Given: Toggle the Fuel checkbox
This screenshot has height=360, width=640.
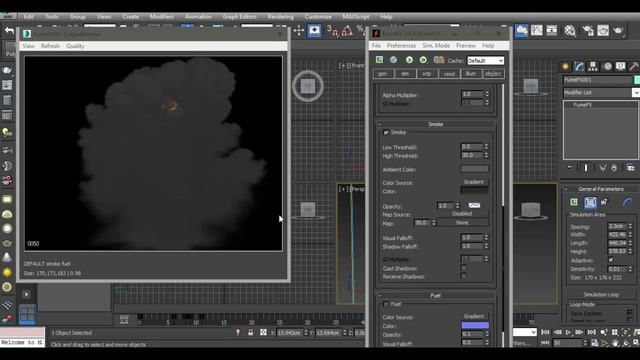Looking at the screenshot, I should [386, 304].
